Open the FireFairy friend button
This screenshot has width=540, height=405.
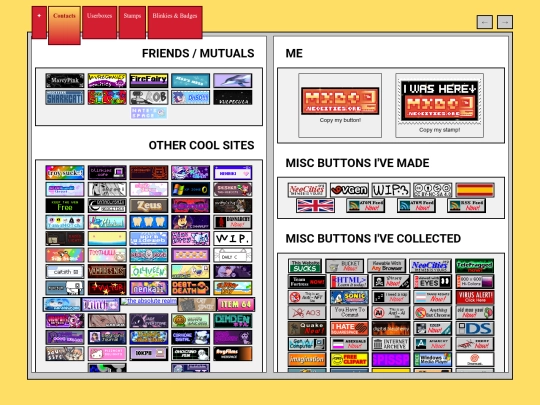coord(149,81)
